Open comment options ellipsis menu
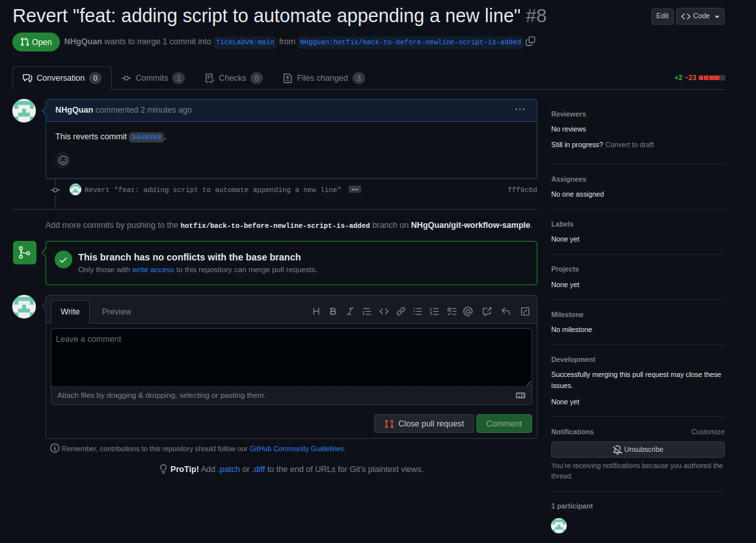Viewport: 756px width, 543px height. click(x=520, y=109)
